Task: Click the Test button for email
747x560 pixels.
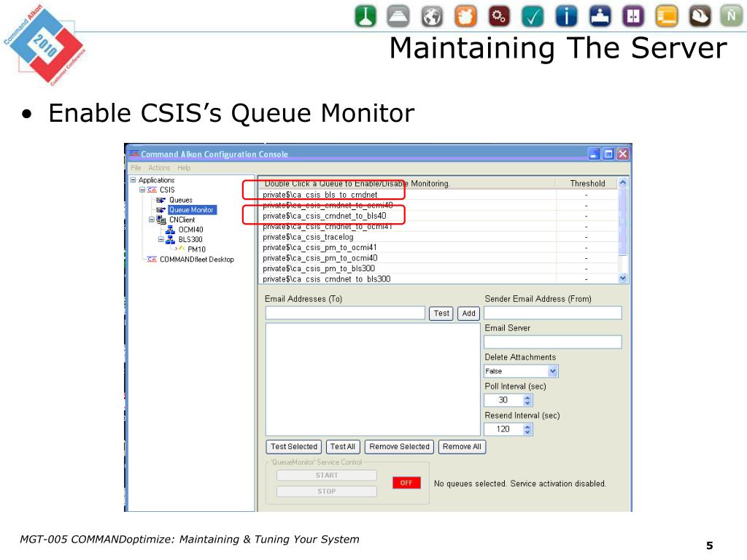Action: [x=441, y=314]
